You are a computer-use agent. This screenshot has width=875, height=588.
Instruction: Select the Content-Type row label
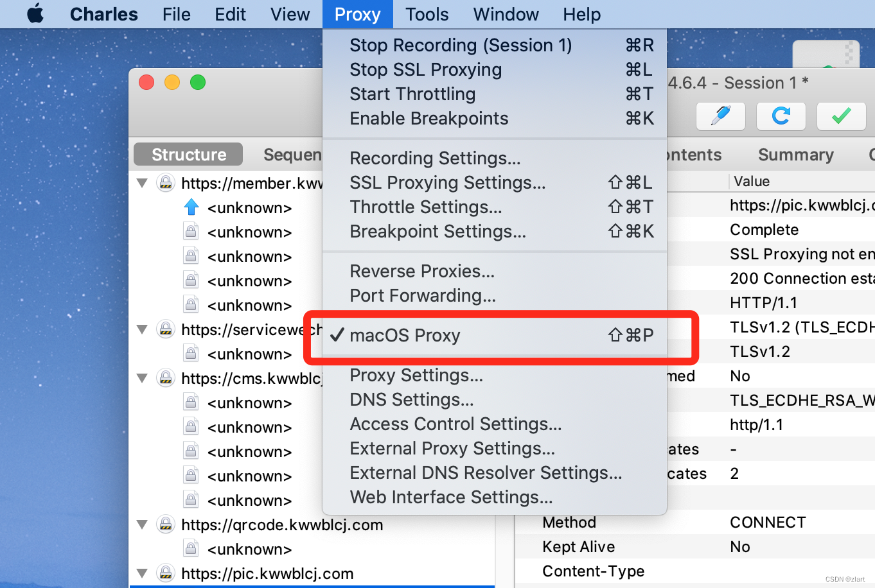pyautogui.click(x=593, y=571)
